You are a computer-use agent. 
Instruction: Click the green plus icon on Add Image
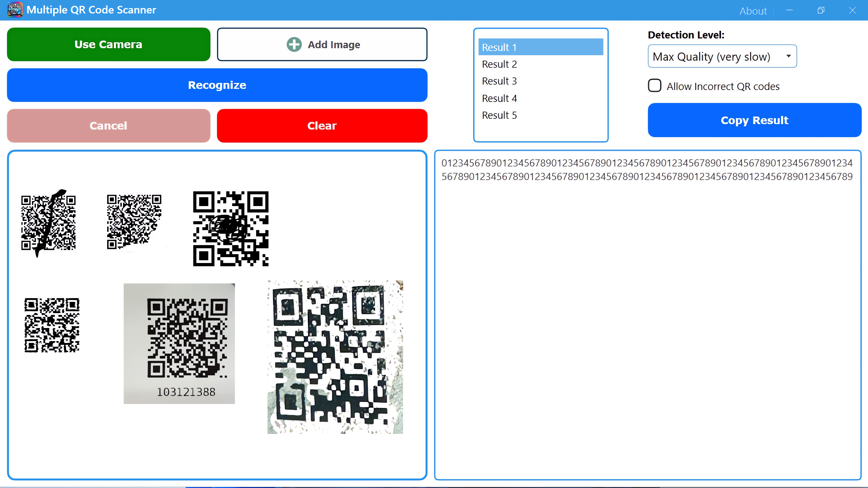click(294, 45)
